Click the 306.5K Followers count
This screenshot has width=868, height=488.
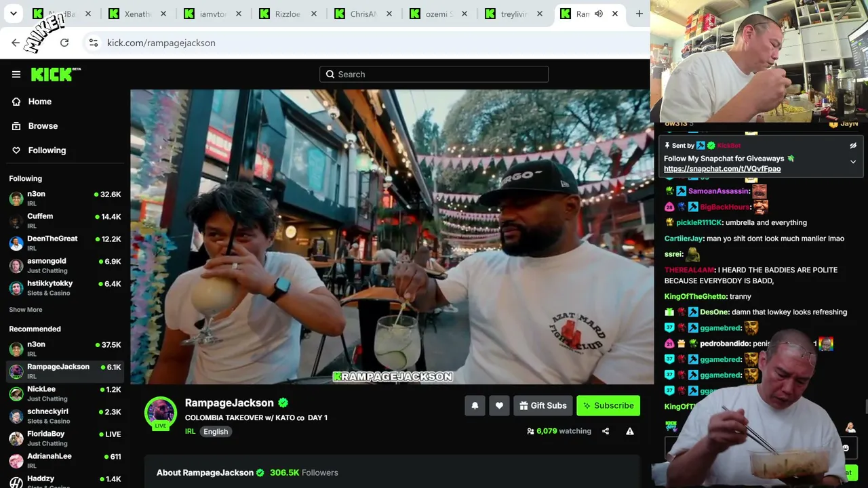click(x=304, y=472)
